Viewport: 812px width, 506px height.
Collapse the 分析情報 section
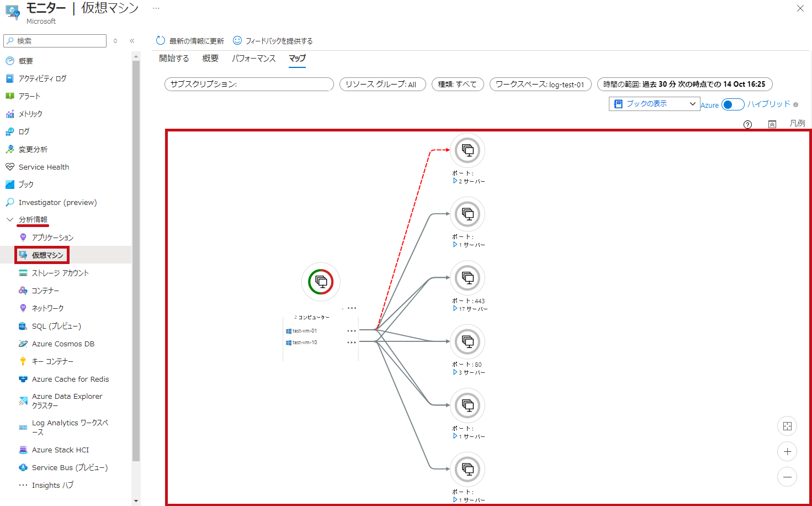10,219
